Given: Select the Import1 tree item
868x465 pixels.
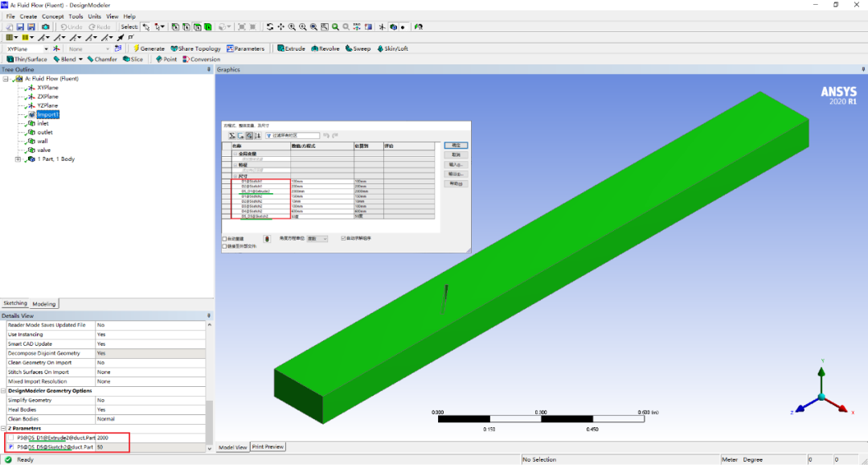Looking at the screenshot, I should coord(47,115).
